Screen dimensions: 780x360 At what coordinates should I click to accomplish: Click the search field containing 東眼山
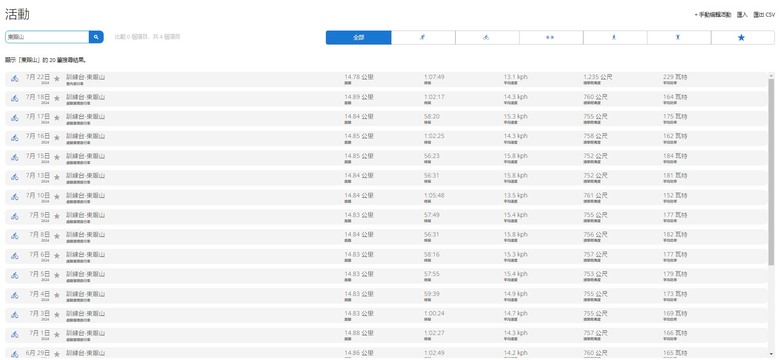click(x=47, y=37)
